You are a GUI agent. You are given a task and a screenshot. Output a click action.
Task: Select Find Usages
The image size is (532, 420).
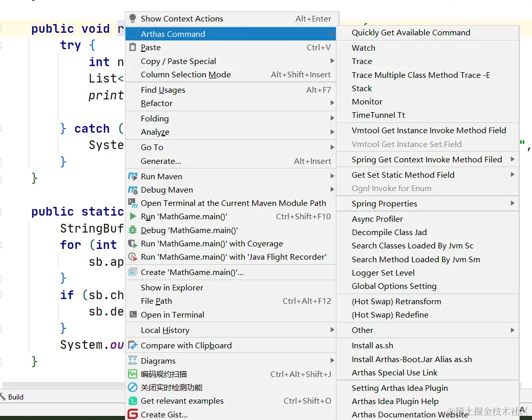231,90
